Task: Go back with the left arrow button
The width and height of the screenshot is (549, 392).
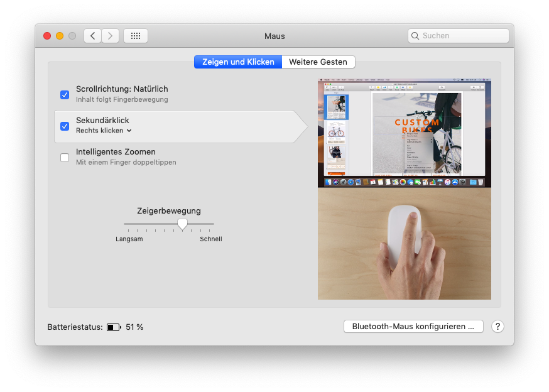Action: coord(93,36)
